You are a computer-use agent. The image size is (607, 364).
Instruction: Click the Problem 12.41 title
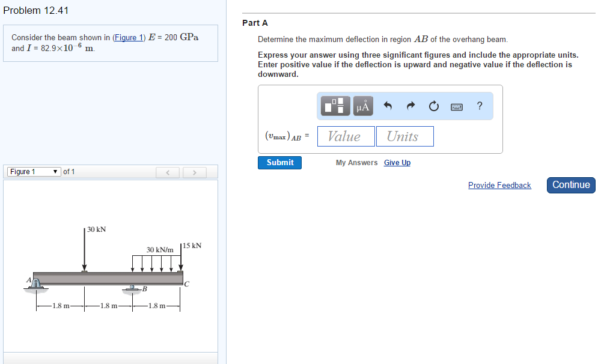[35, 10]
